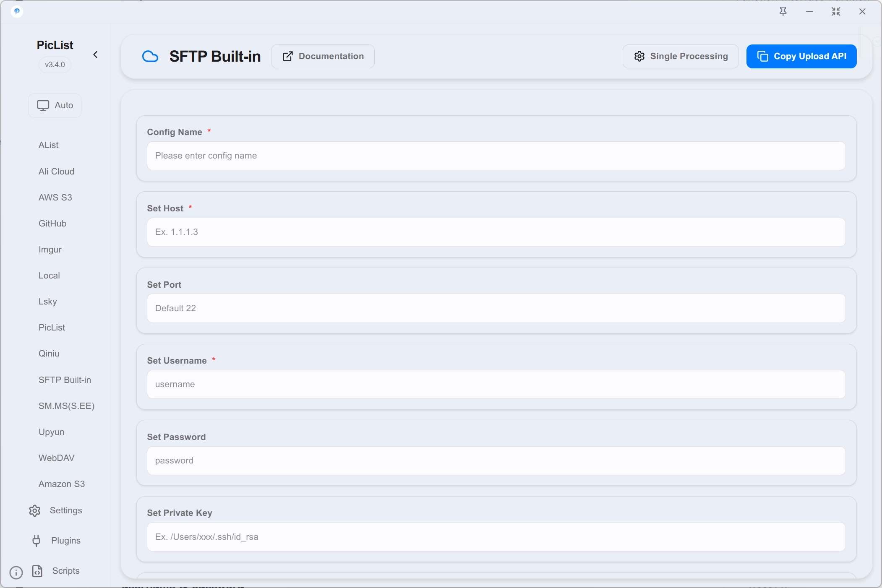Choose Local from the sidebar

49,276
